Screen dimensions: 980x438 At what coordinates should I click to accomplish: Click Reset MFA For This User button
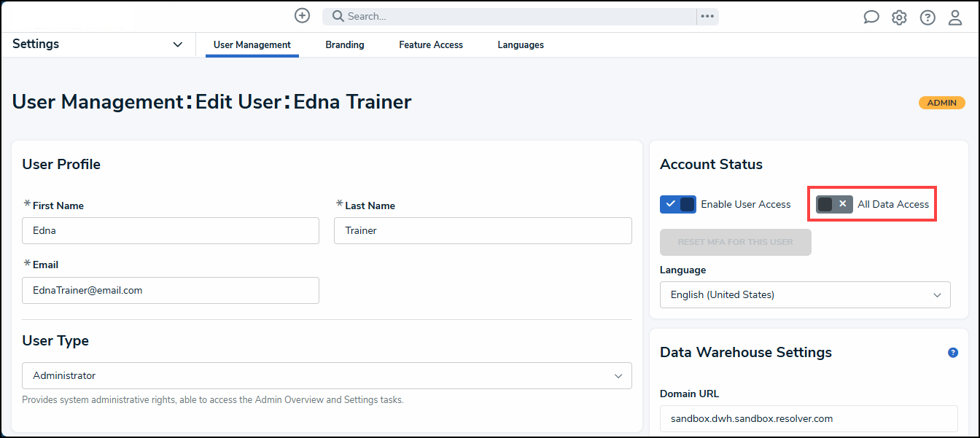tap(736, 242)
